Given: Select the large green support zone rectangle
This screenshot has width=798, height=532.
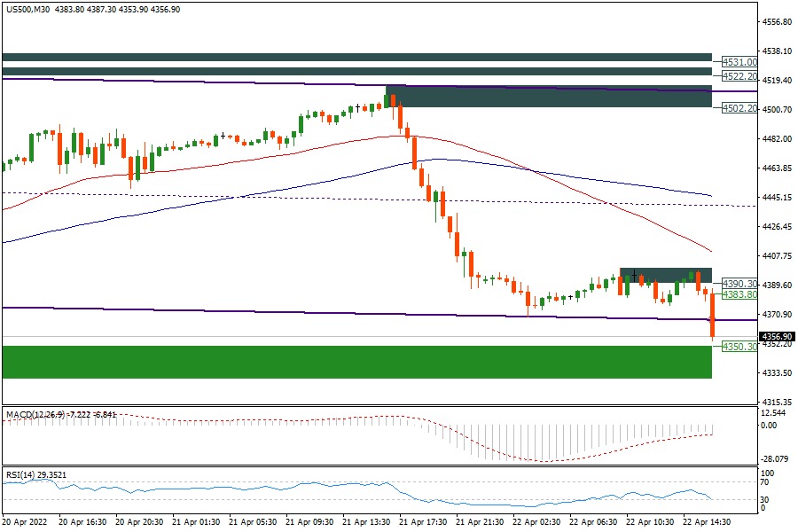Looking at the screenshot, I should [356, 362].
